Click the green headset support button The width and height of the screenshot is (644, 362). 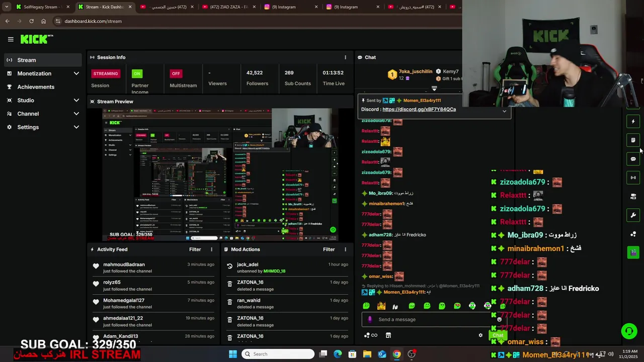click(628, 331)
